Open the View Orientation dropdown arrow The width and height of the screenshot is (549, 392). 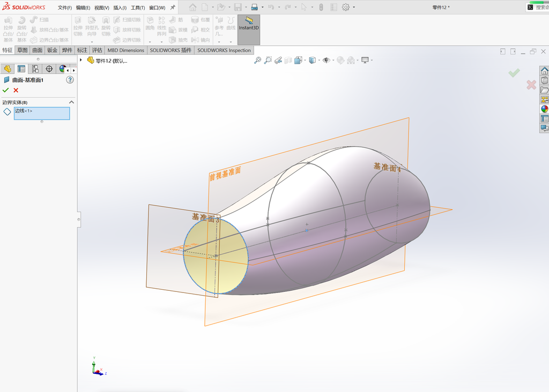(x=305, y=60)
